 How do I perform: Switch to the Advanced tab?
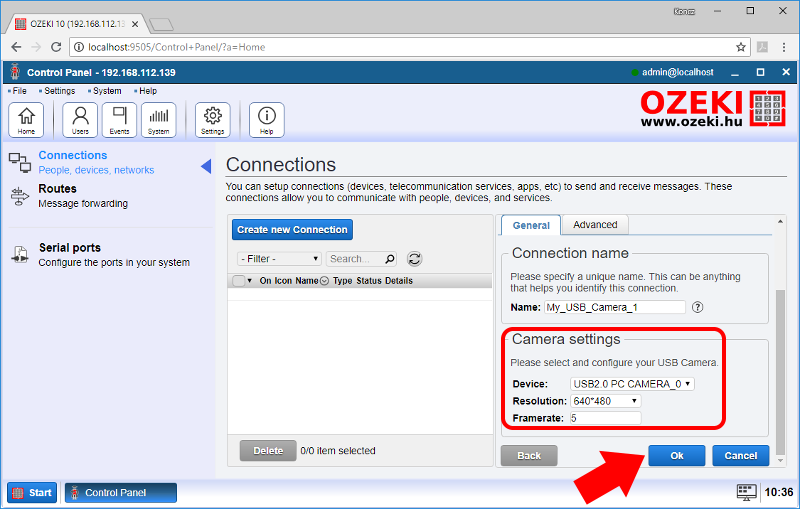pos(595,225)
